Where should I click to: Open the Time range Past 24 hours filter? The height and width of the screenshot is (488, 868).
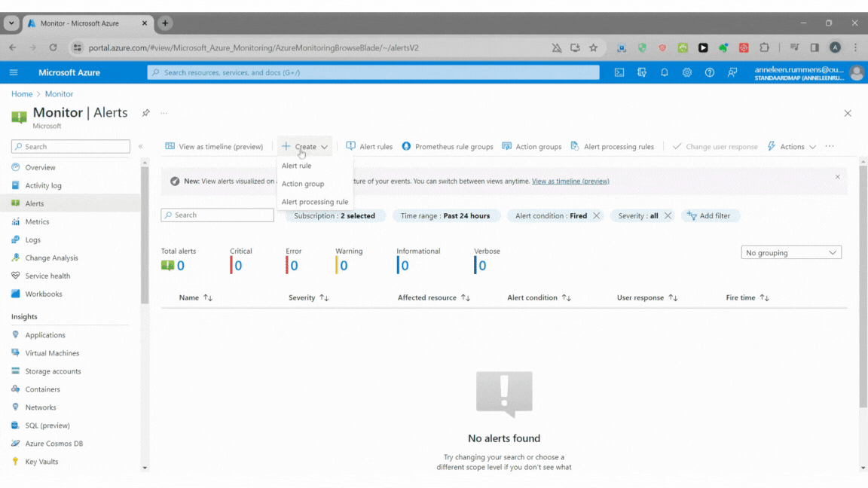[445, 216]
